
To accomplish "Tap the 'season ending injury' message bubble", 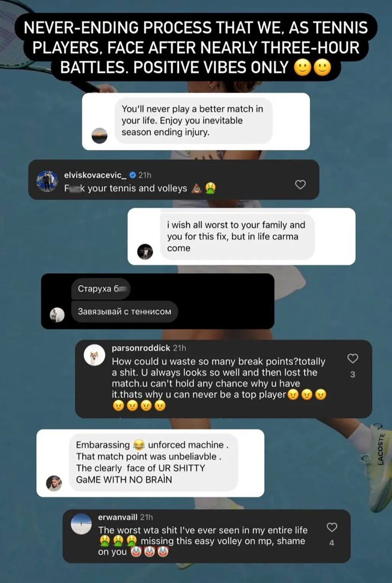I will tap(194, 120).
